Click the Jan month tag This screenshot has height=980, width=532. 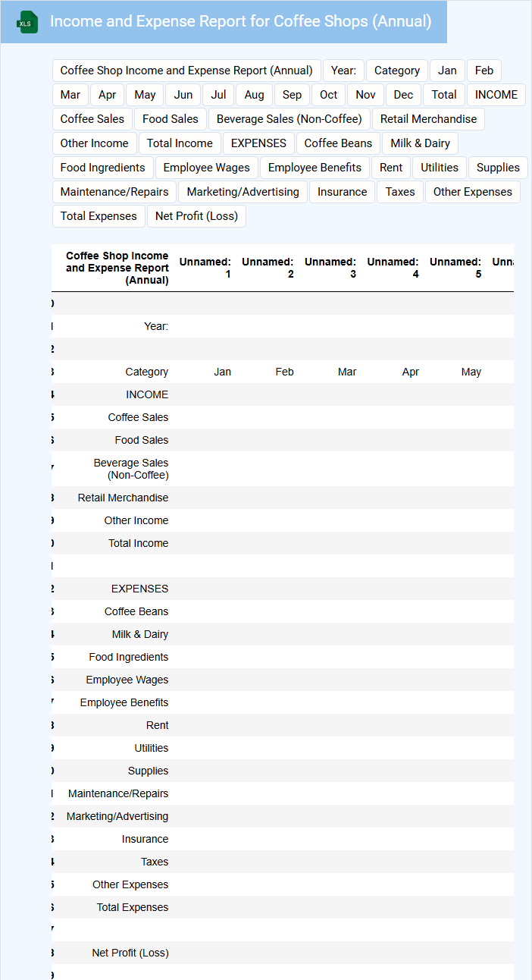pos(447,71)
